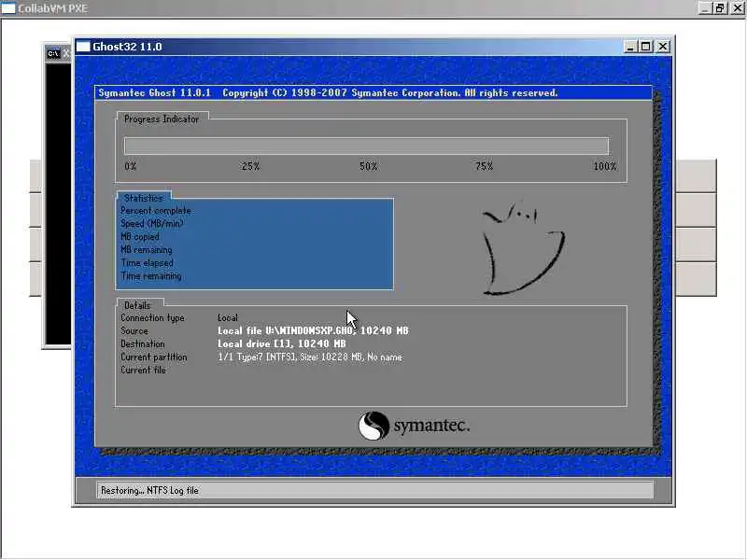This screenshot has height=560, width=747.
Task: Click the 25% progress label
Action: [x=250, y=166]
